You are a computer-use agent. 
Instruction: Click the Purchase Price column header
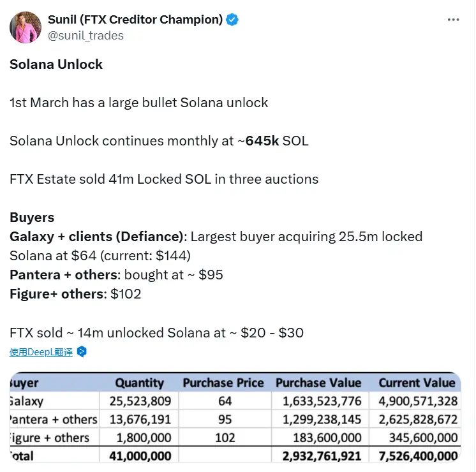click(223, 383)
